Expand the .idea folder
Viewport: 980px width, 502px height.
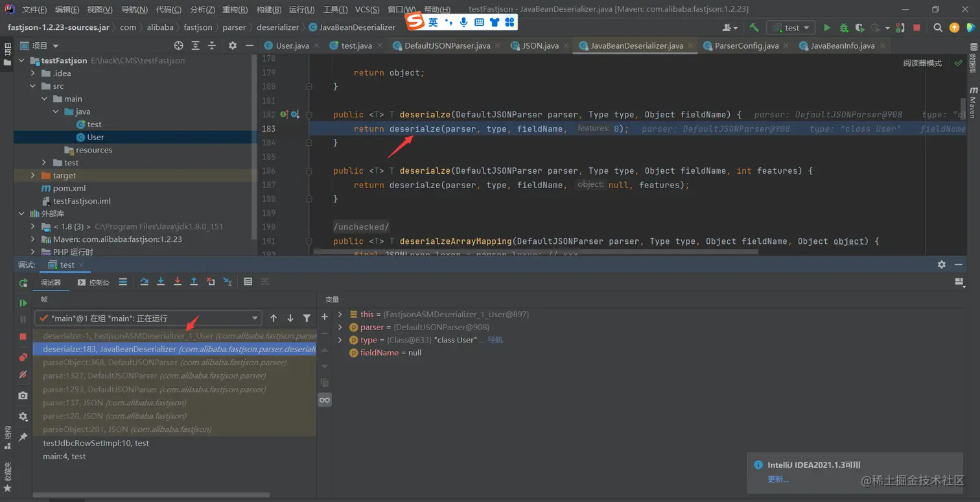(x=33, y=73)
